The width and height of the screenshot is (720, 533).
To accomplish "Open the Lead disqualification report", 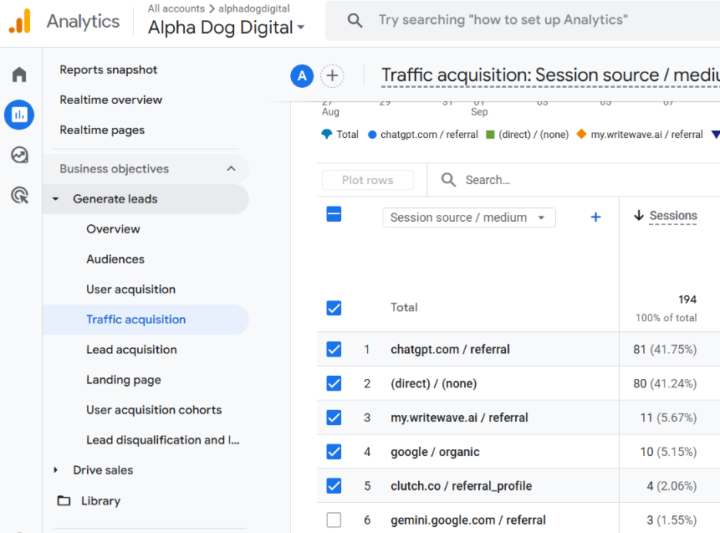I will [163, 440].
